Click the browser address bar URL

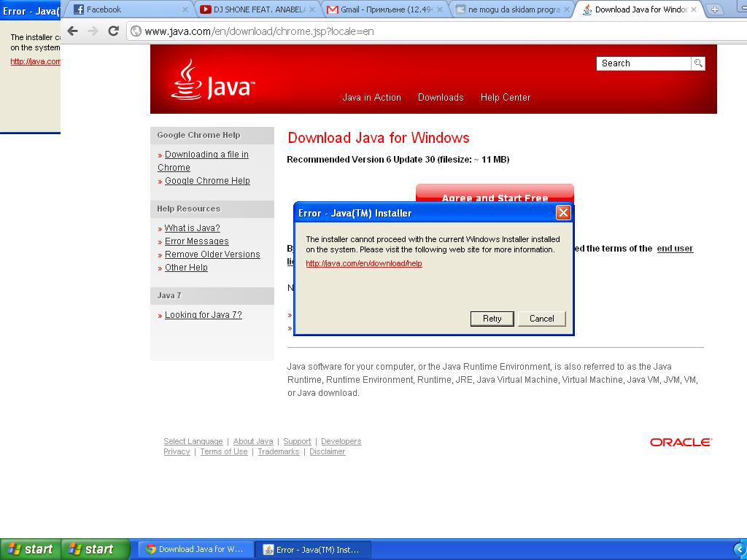pyautogui.click(x=259, y=31)
